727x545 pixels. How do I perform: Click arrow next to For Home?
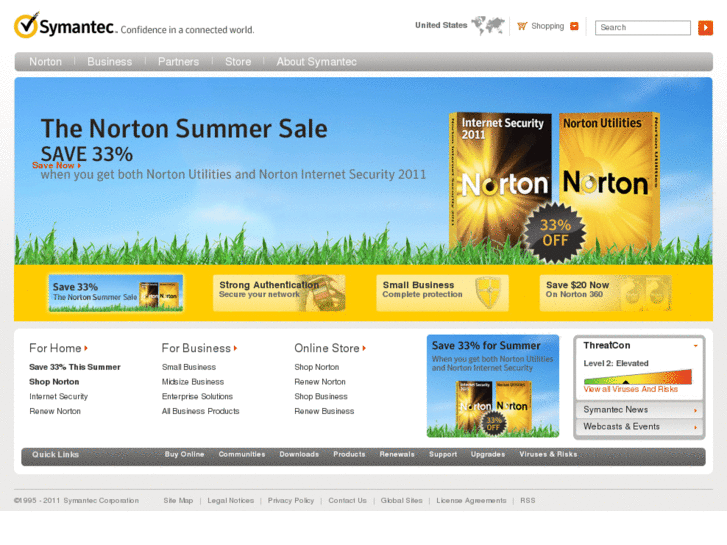tap(86, 348)
